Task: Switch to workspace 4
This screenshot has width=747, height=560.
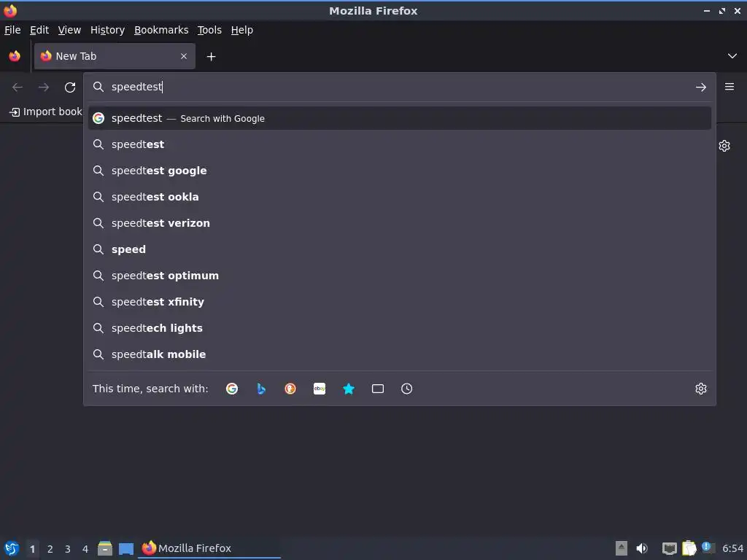Action: (x=85, y=549)
